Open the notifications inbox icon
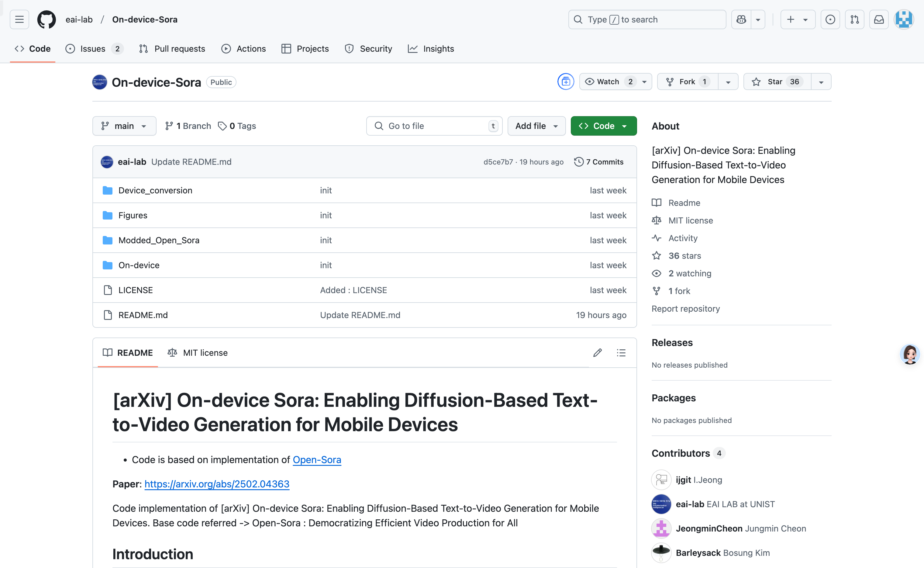The width and height of the screenshot is (924, 568). 879,19
